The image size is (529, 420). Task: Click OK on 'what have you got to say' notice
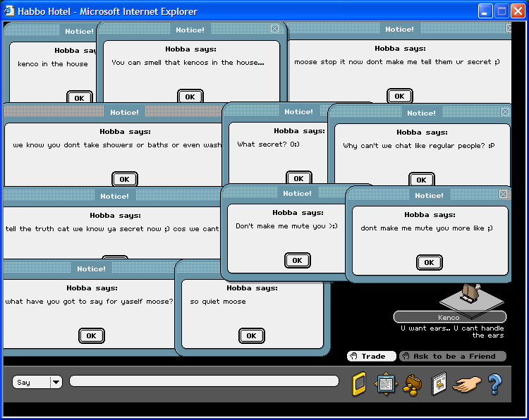tap(92, 335)
